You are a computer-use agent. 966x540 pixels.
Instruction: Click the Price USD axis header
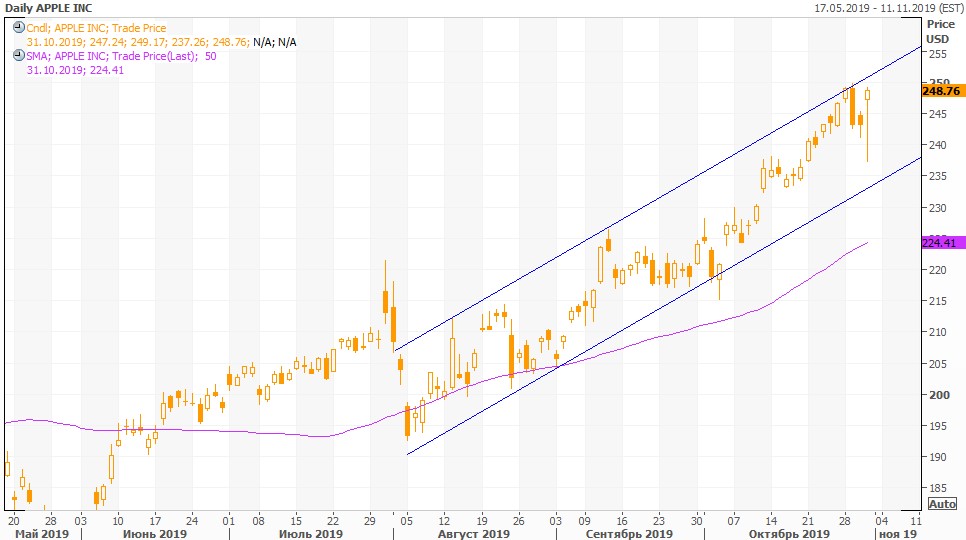coord(938,31)
